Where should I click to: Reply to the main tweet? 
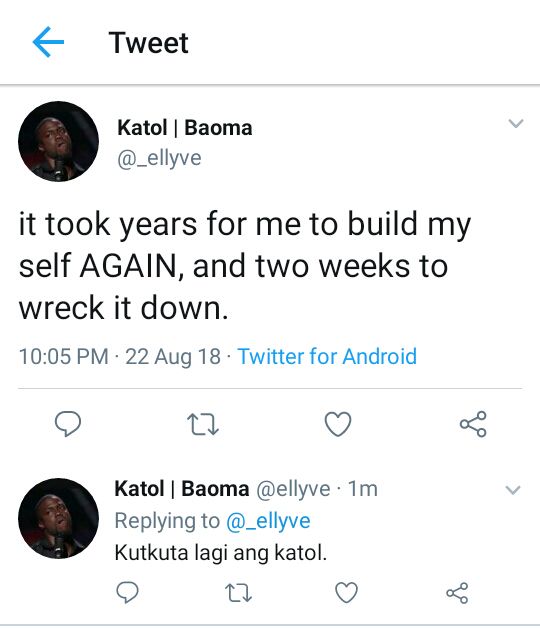(68, 424)
